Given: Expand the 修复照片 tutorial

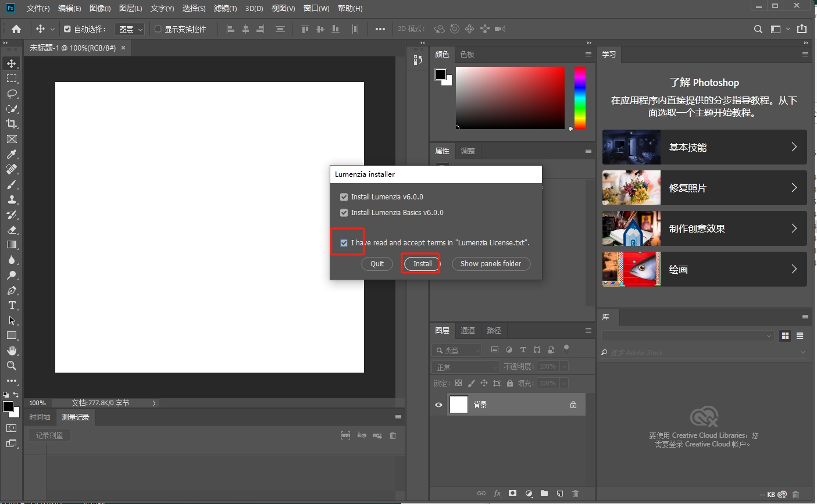Looking at the screenshot, I should [705, 188].
